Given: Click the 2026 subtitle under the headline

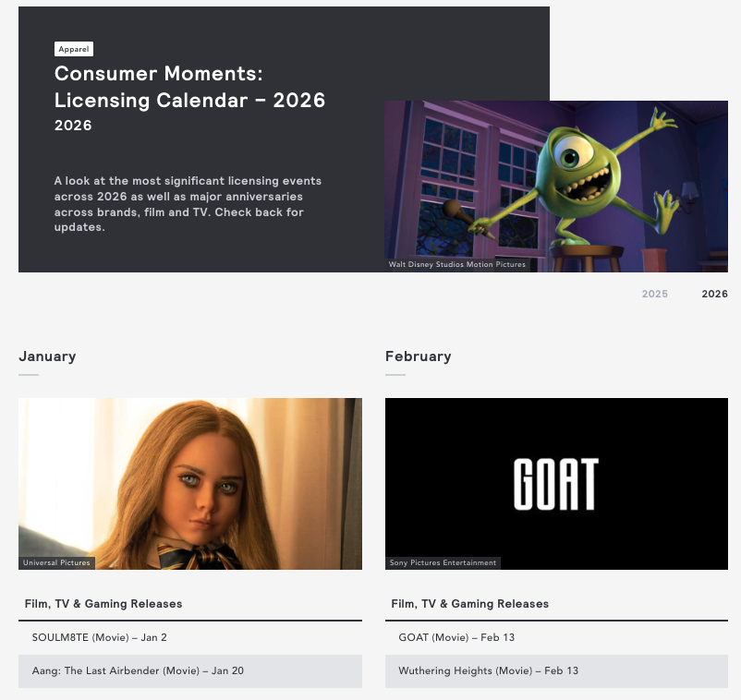Looking at the screenshot, I should point(73,126).
